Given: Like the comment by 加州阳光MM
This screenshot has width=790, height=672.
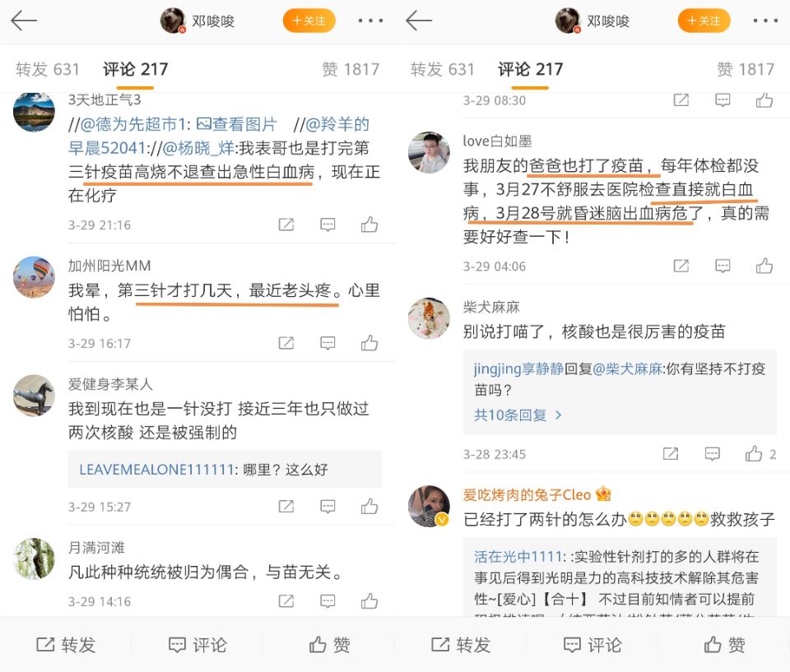Looking at the screenshot, I should coord(369,343).
